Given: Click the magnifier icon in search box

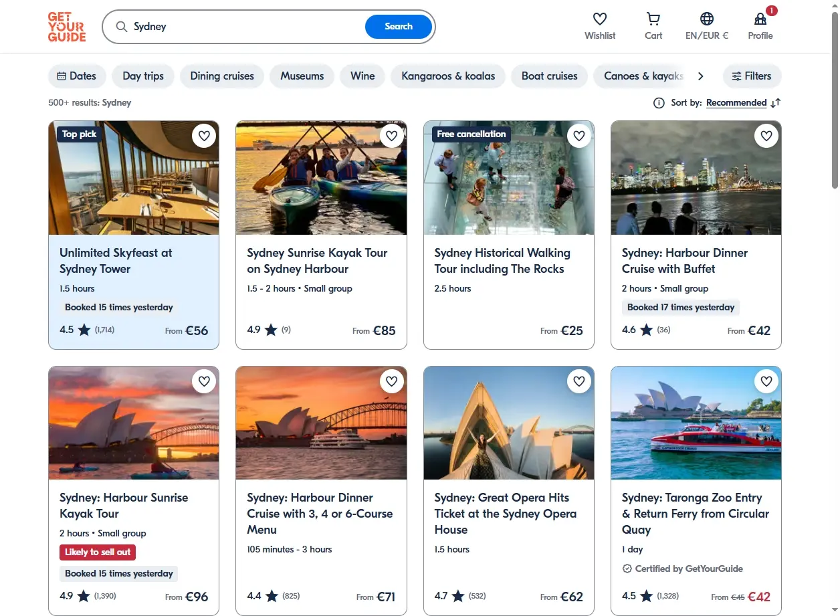Looking at the screenshot, I should click(x=121, y=27).
